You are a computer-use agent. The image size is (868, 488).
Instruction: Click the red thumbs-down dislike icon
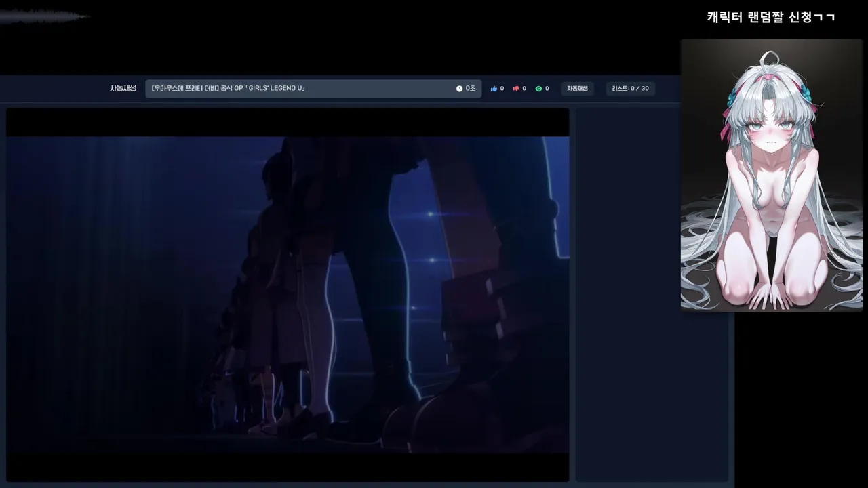tap(516, 89)
